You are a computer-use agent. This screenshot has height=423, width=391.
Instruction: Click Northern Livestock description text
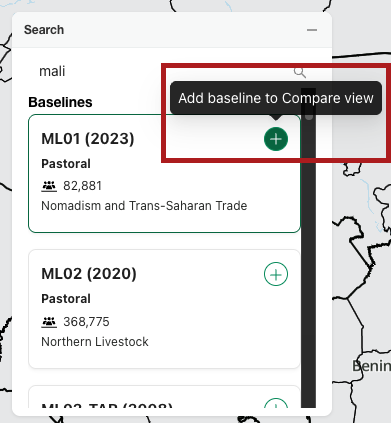[x=95, y=342]
